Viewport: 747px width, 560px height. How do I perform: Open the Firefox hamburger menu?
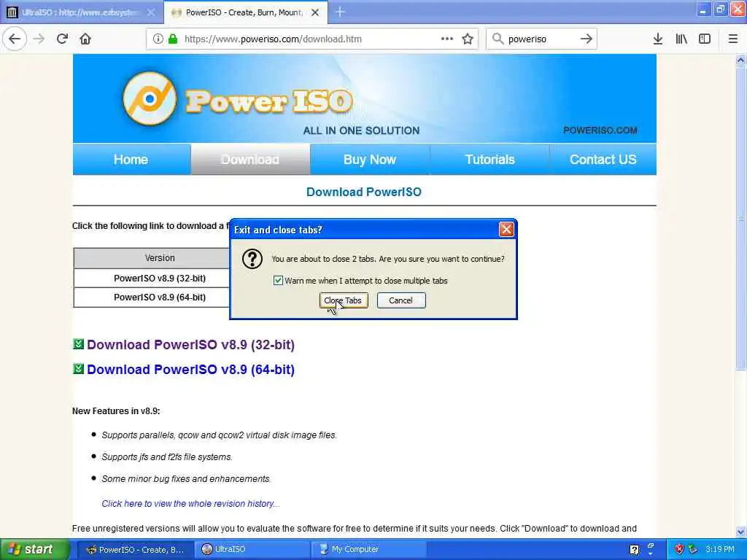732,39
